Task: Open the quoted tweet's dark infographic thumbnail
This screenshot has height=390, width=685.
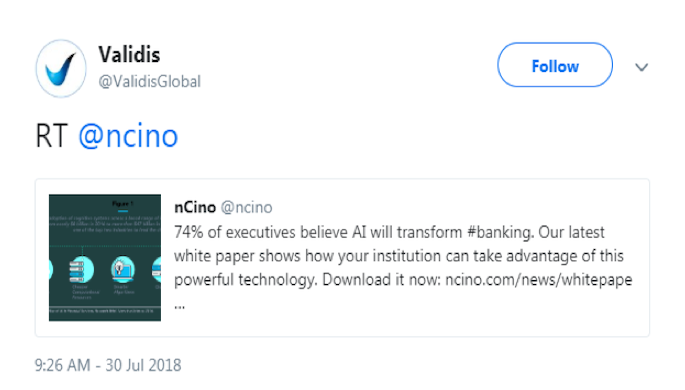Action: [x=105, y=258]
